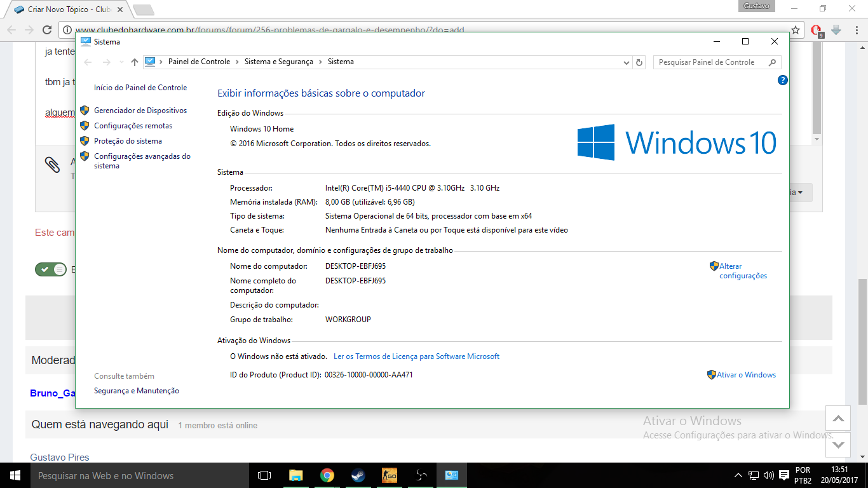Open the Action Center notifications icon
This screenshot has width=868, height=488.
(784, 475)
